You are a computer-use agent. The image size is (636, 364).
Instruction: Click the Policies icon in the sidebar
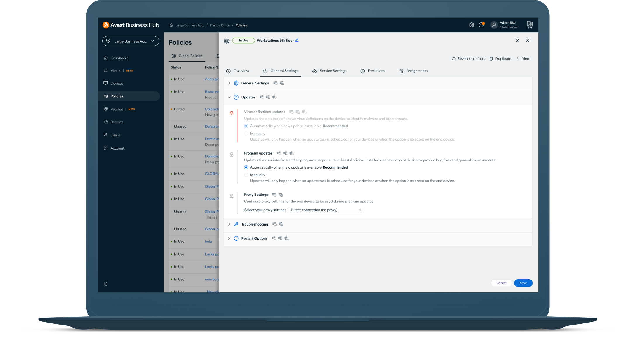[106, 96]
